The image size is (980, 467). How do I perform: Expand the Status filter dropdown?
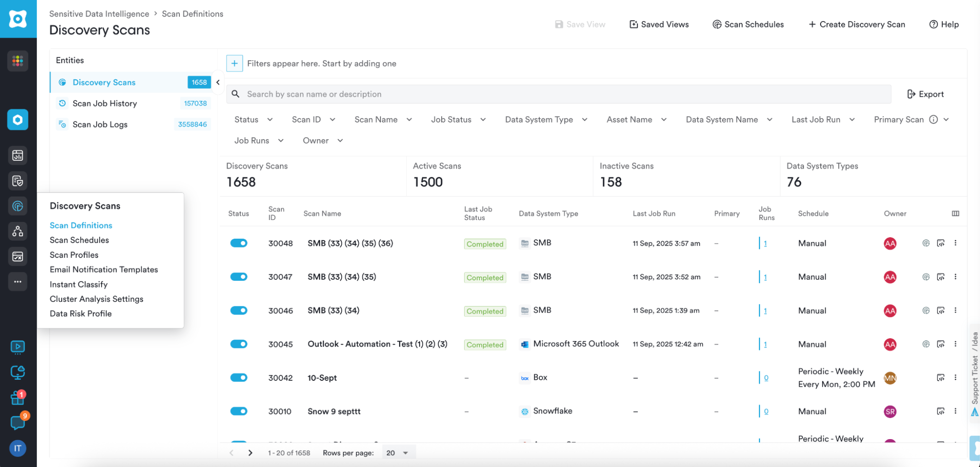253,120
